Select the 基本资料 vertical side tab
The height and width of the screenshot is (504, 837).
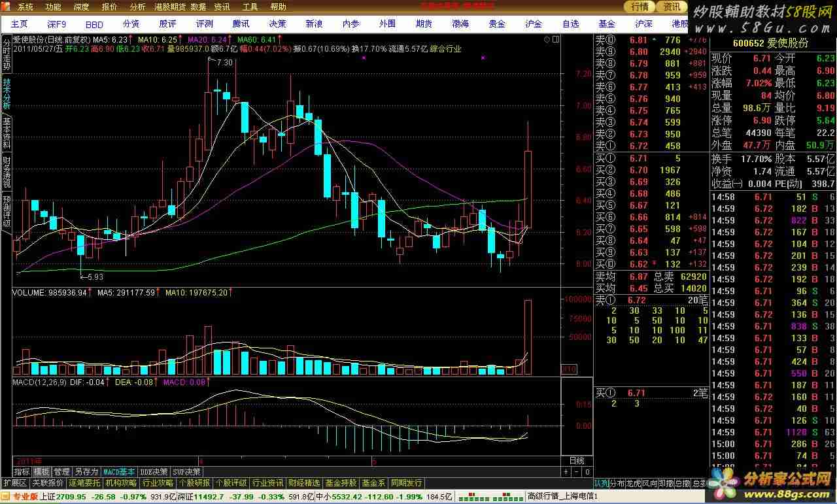tap(7, 133)
